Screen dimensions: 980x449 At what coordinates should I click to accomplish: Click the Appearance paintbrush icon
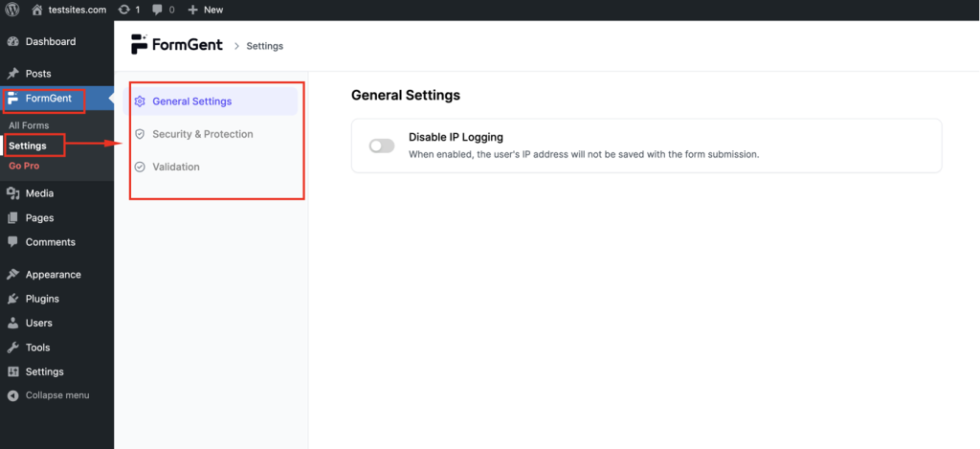tap(13, 275)
